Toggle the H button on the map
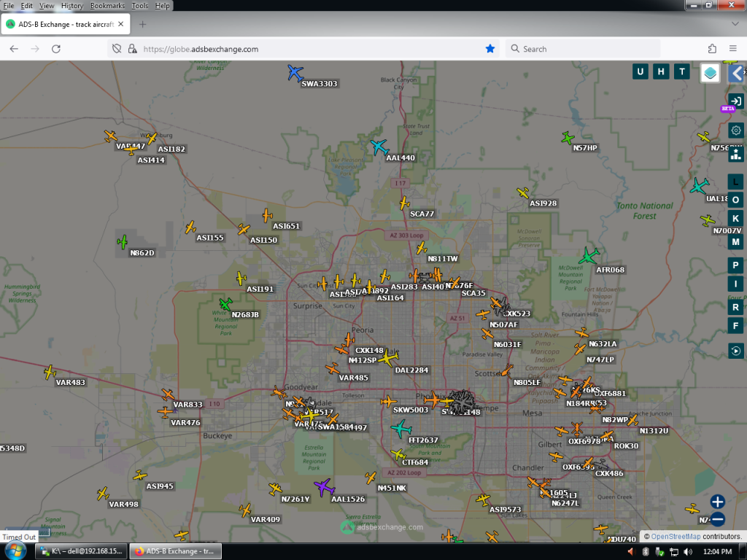The width and height of the screenshot is (747, 560). click(x=661, y=71)
